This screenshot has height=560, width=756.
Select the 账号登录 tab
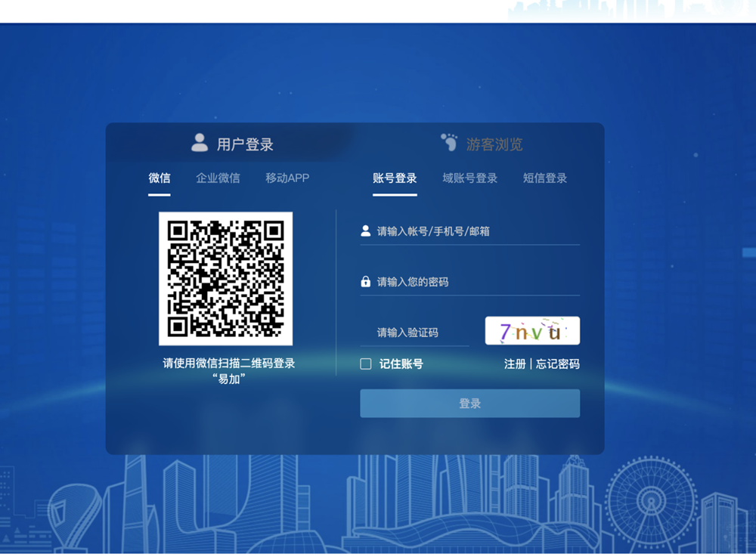pos(395,178)
